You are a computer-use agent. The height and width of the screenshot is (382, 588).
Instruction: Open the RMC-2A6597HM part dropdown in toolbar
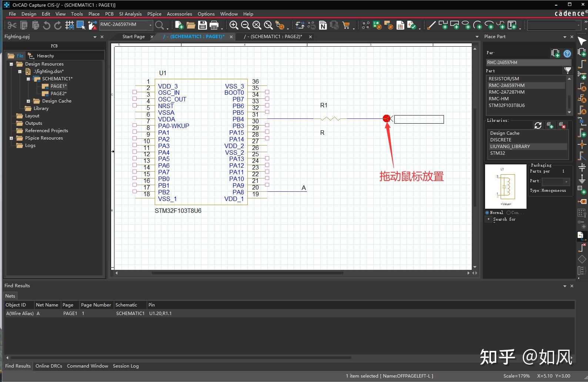(x=150, y=25)
